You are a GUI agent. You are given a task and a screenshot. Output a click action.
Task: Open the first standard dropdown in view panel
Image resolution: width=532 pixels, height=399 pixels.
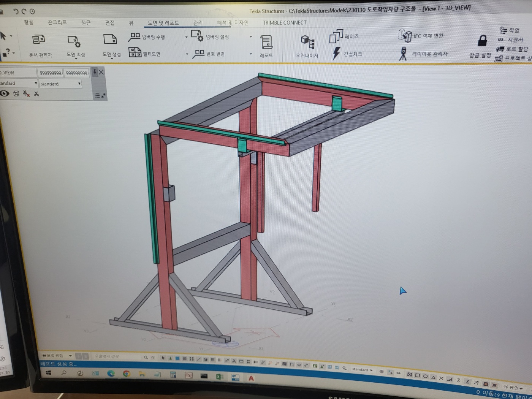pos(18,83)
